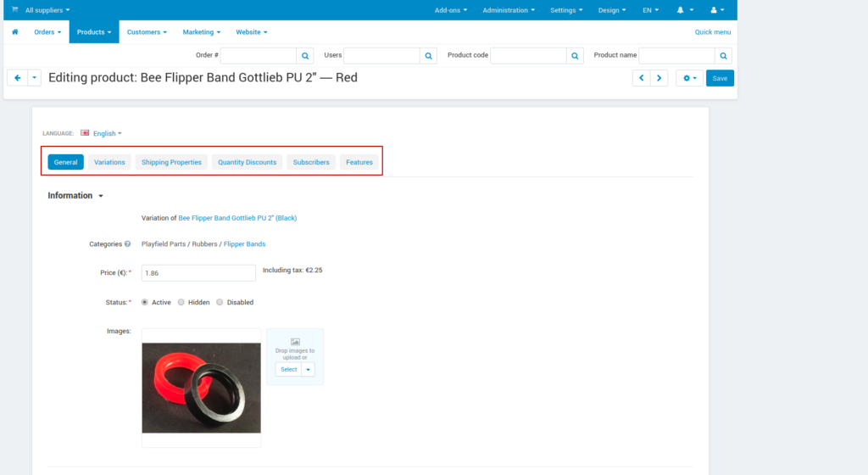Open the notifications bell menu
The width and height of the screenshot is (868, 475).
click(x=685, y=10)
